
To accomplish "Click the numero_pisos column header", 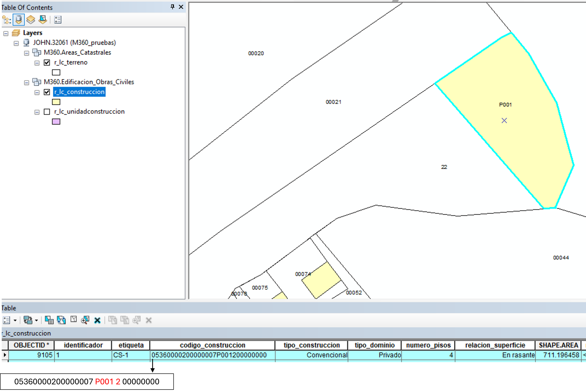I will tap(428, 345).
